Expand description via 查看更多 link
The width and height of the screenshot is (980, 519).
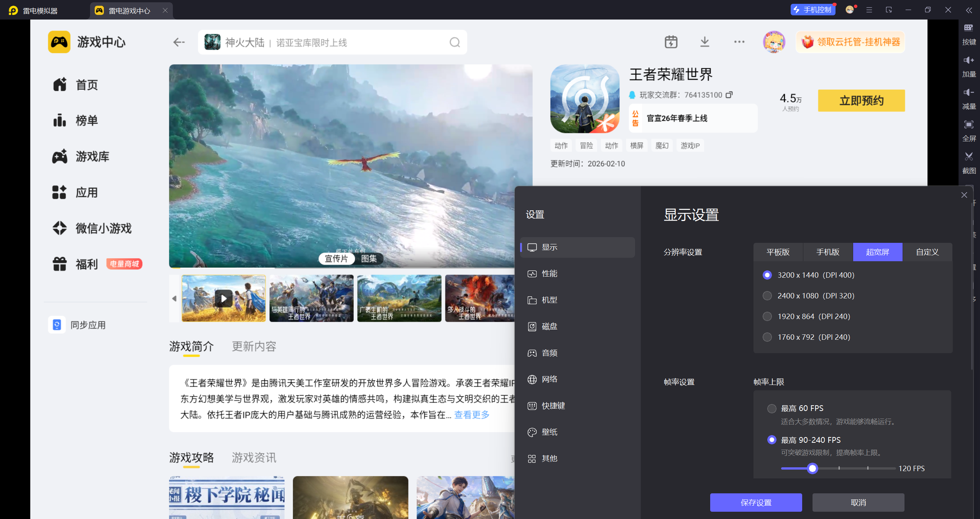[x=471, y=414]
